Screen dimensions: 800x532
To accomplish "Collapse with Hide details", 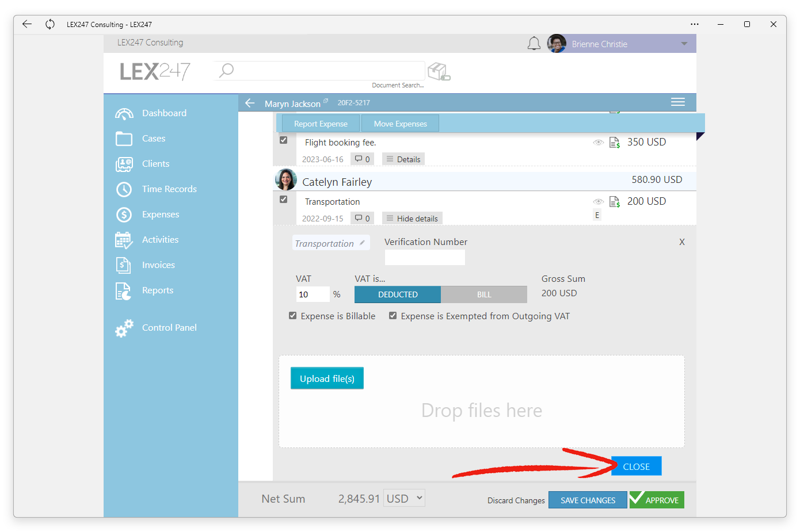I will (412, 219).
